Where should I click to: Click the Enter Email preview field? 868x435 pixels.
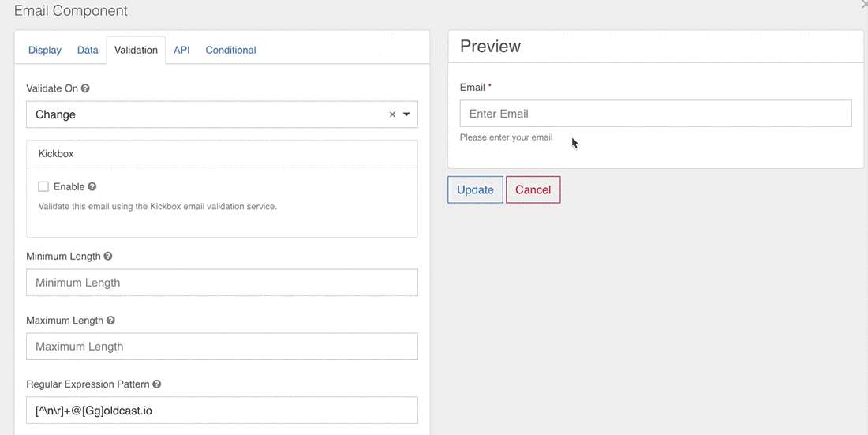click(656, 114)
